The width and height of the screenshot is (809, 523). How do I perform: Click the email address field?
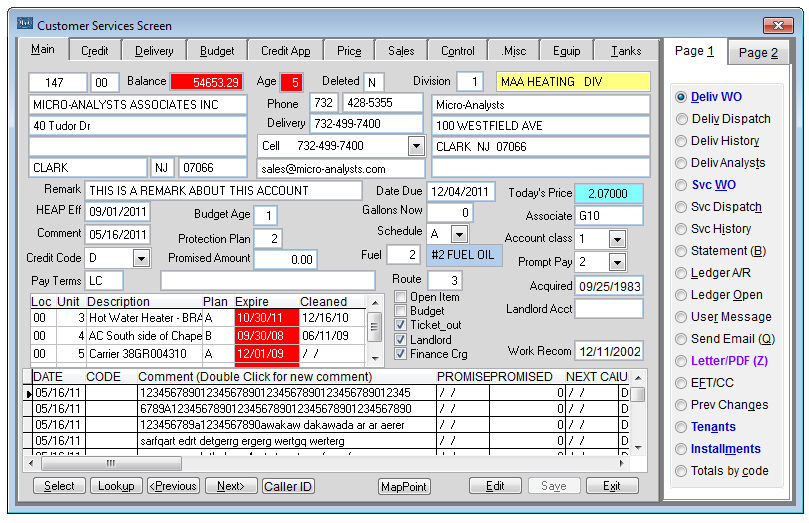tap(341, 169)
